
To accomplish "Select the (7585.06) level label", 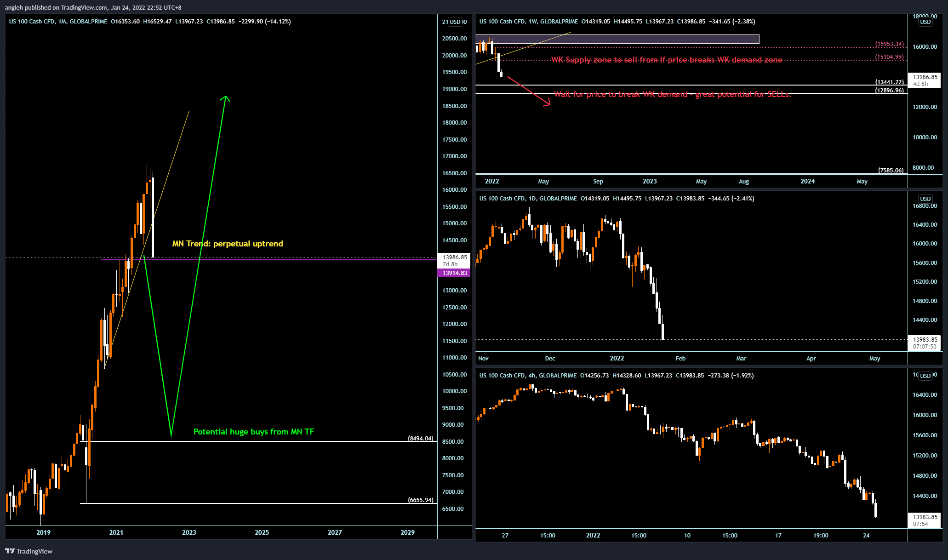I will [891, 171].
